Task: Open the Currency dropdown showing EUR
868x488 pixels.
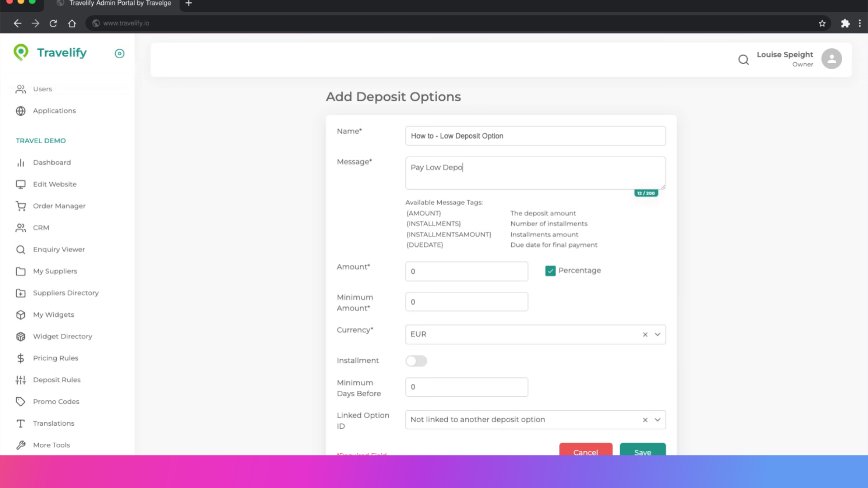Action: tap(657, 334)
